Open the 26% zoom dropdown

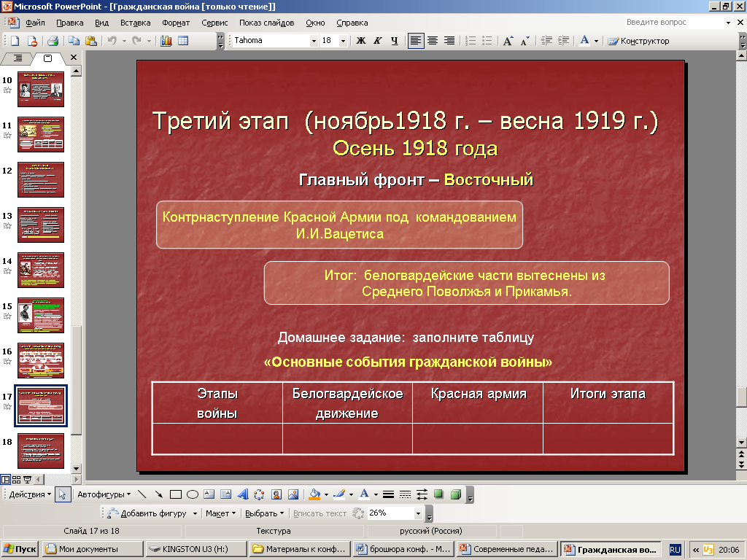pyautogui.click(x=418, y=513)
